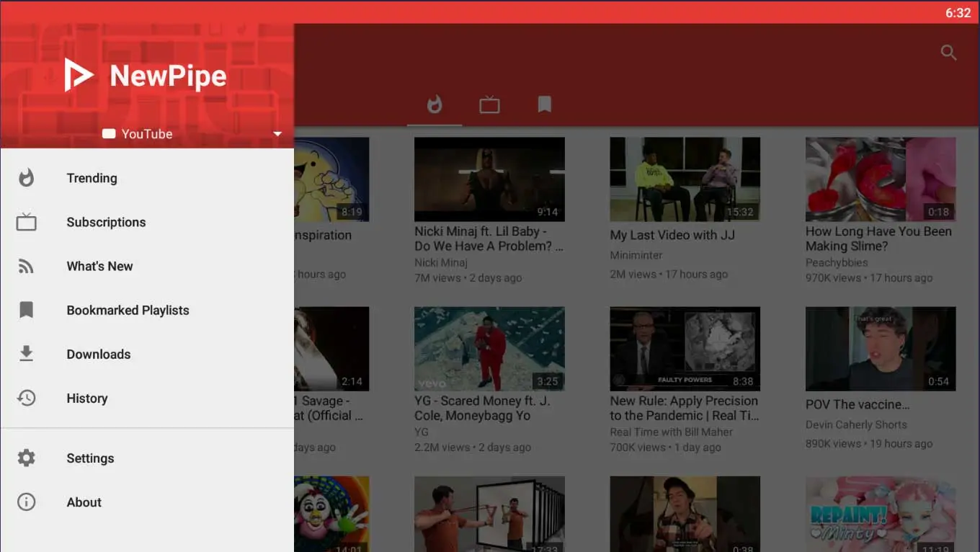Viewport: 980px width, 552px height.
Task: Click the Bookmarked Playlists bookmark icon
Action: 27,311
